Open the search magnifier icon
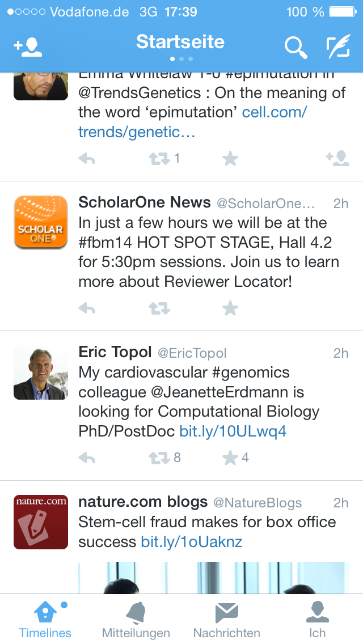This screenshot has width=363, height=644. pyautogui.click(x=296, y=48)
